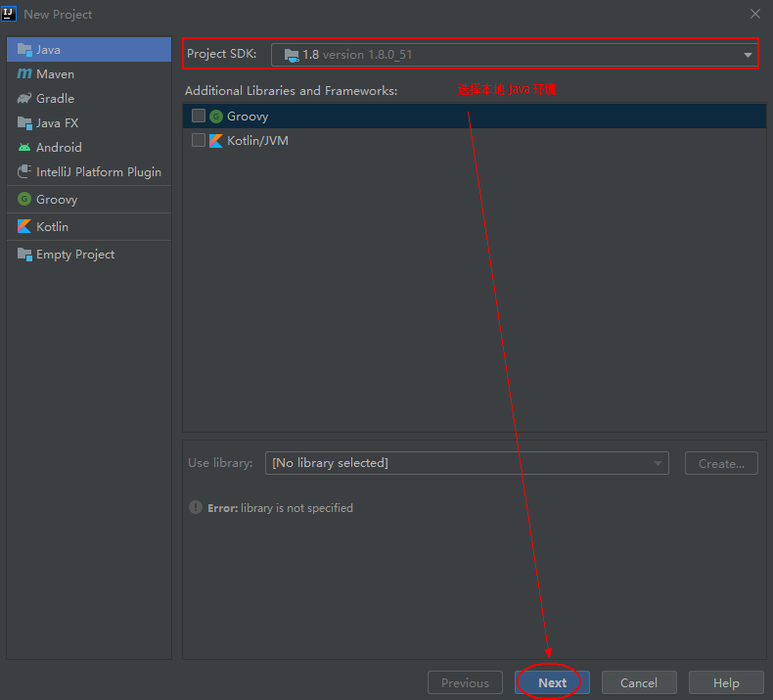This screenshot has height=700, width=773.
Task: Choose the Android project type
Action: pyautogui.click(x=89, y=147)
